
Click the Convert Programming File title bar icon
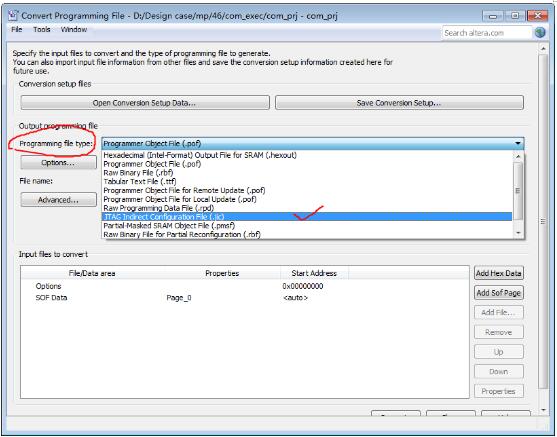click(13, 16)
